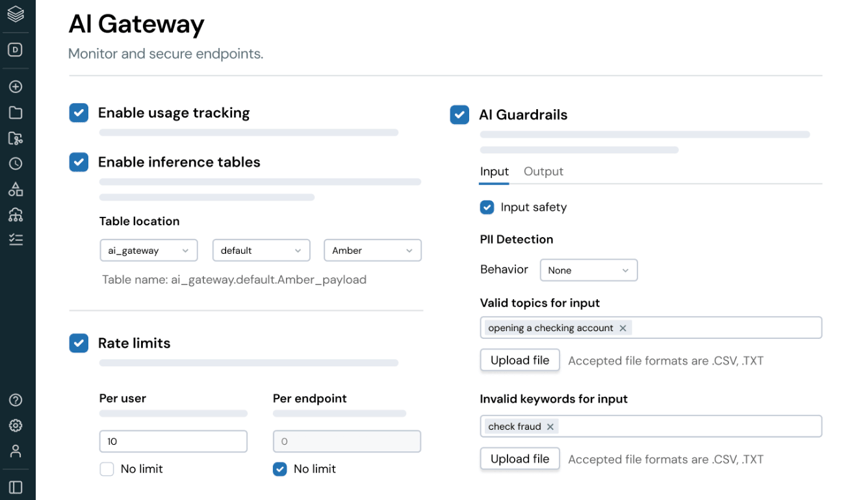Image resolution: width=850 pixels, height=500 pixels.
Task: Open the PII Detection Behavior dropdown
Action: 588,270
